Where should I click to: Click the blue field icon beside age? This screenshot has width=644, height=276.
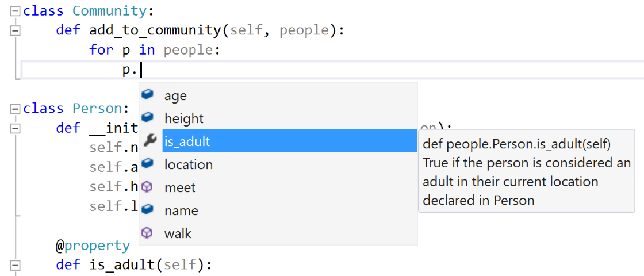pos(148,95)
